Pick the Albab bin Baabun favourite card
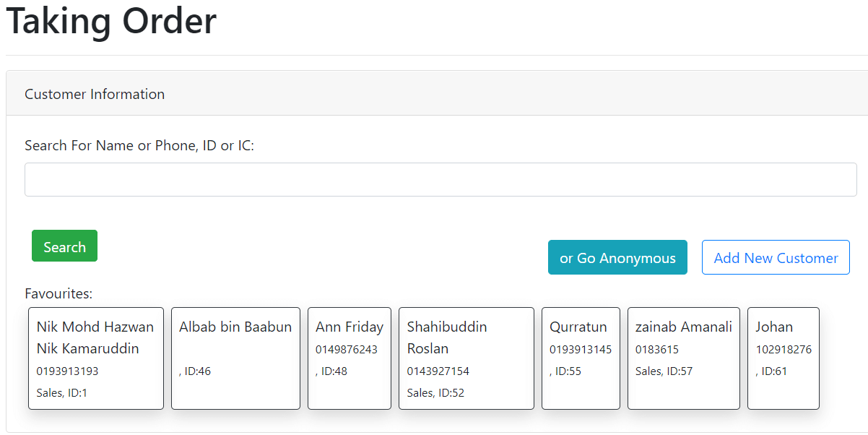Screen dimensions: 868x435 point(235,358)
